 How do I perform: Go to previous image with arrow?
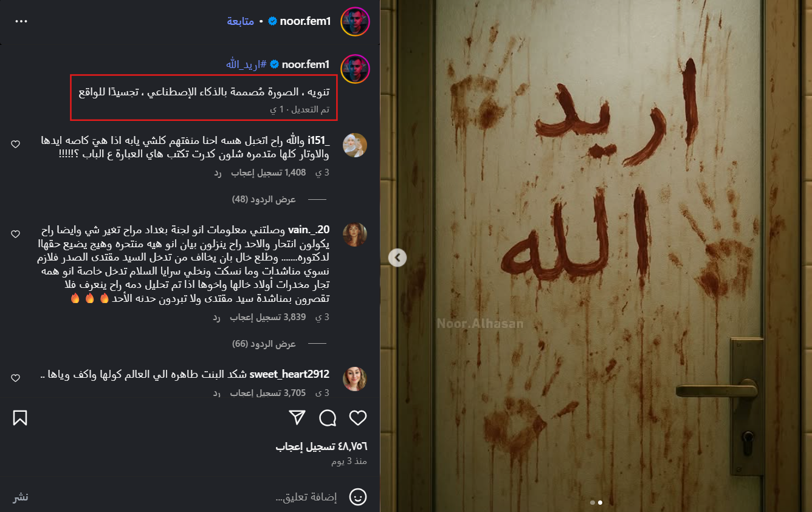coord(397,258)
